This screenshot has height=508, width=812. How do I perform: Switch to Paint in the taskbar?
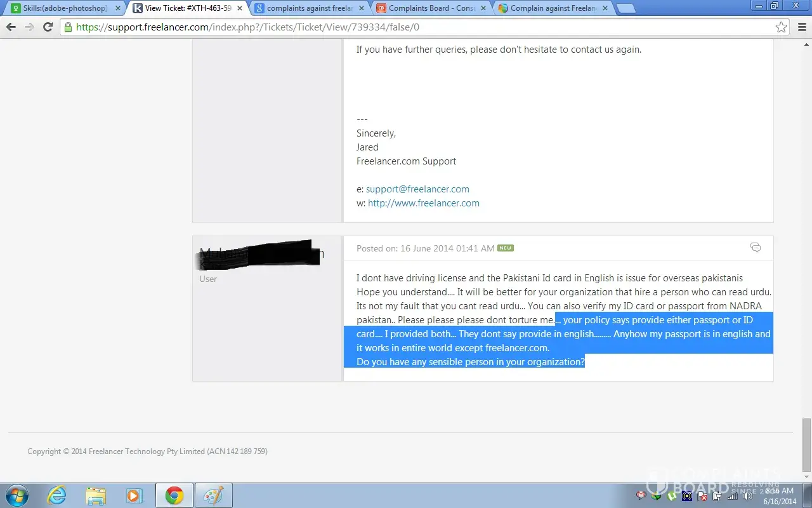(213, 495)
